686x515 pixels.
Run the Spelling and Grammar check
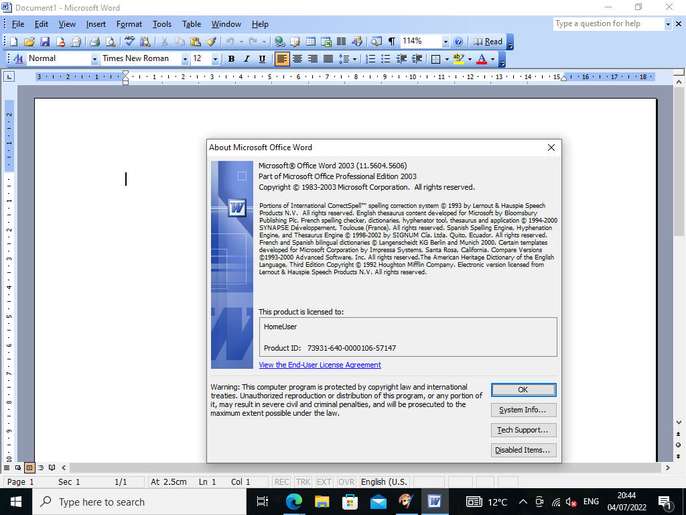pyautogui.click(x=129, y=42)
